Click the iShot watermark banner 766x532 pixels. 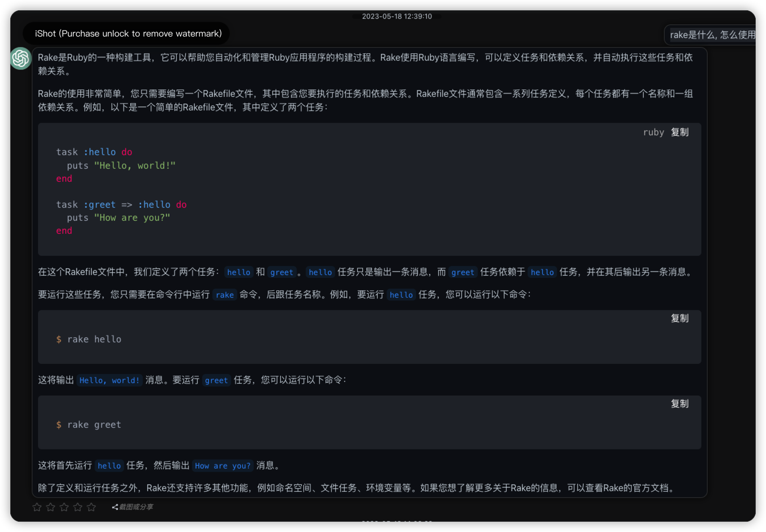click(x=128, y=34)
